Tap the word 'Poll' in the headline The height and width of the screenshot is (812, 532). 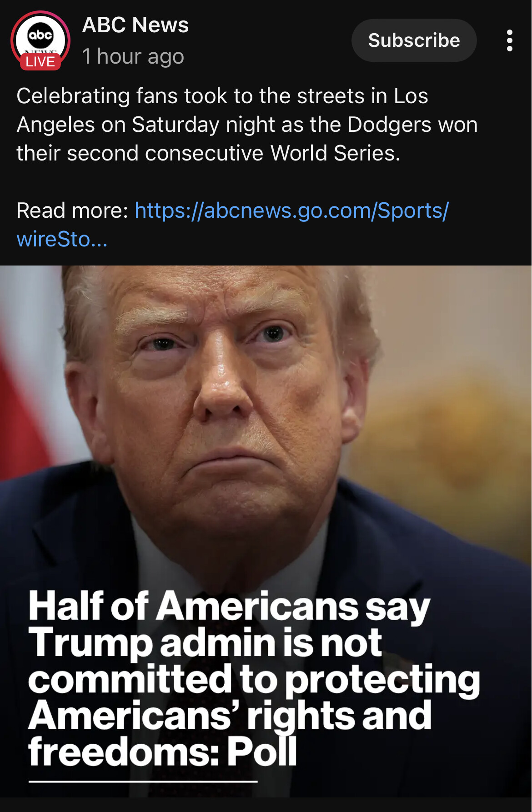(262, 752)
